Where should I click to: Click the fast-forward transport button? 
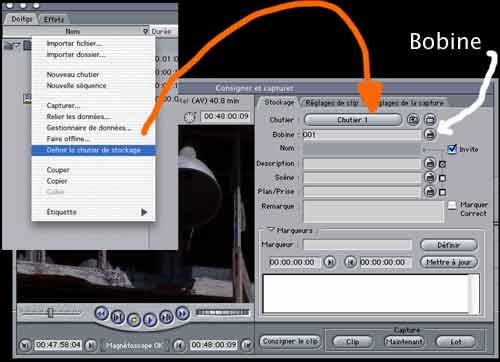click(x=182, y=313)
